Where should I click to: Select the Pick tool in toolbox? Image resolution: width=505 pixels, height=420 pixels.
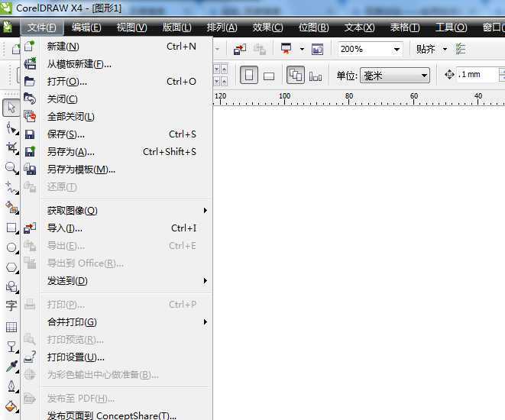pyautogui.click(x=11, y=108)
